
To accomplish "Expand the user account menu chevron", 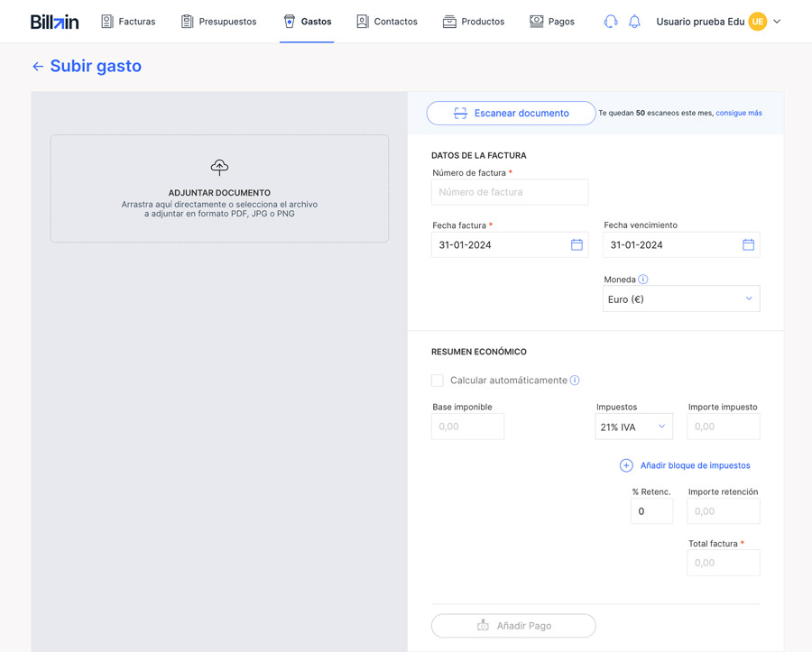I will pos(777,22).
